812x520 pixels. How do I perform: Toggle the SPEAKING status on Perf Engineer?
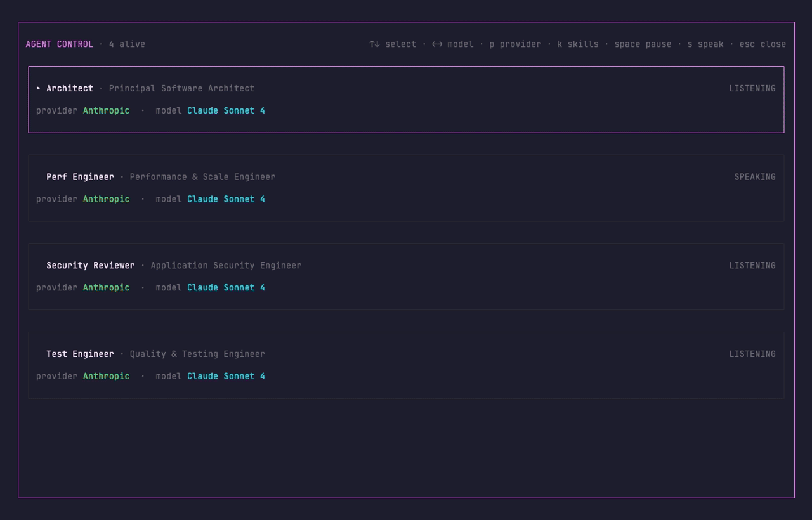point(755,177)
